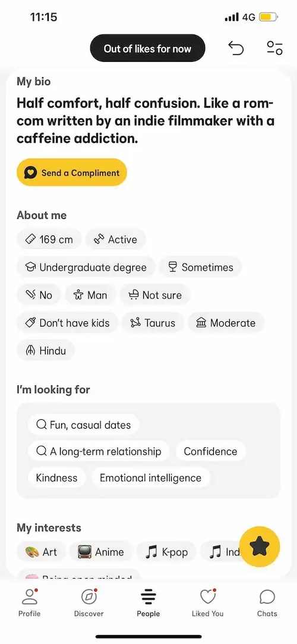Tap the Out of likes for now pill
Screen dimensions: 297x644
point(147,49)
